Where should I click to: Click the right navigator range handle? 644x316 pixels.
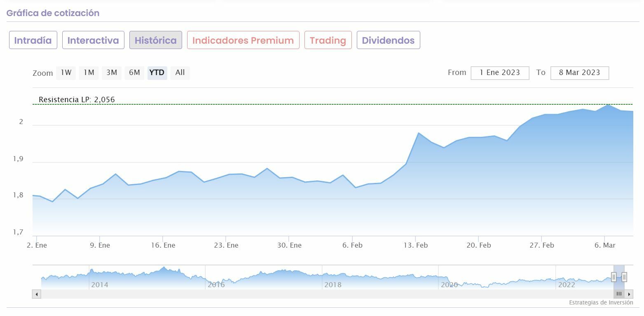624,277
